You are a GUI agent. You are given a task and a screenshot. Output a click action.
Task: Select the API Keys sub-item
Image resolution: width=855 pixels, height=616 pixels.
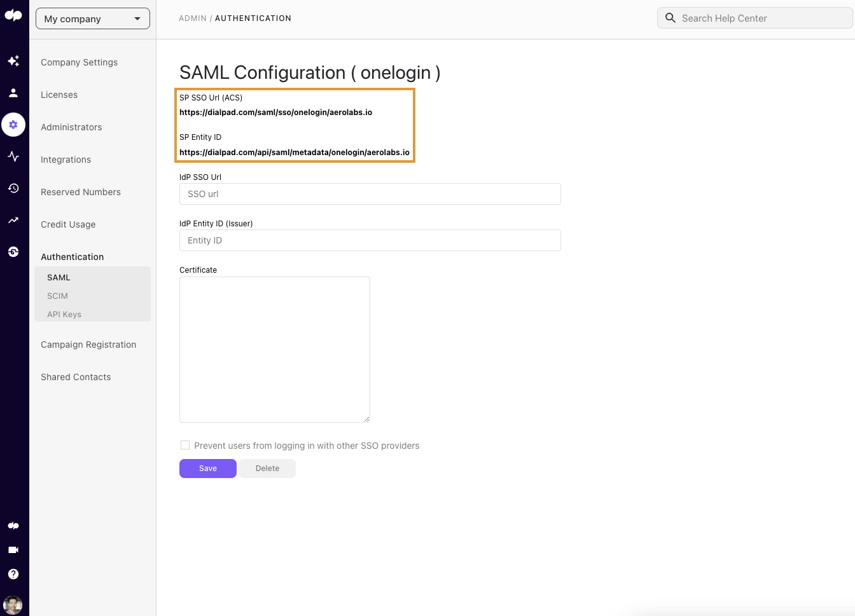tap(64, 315)
